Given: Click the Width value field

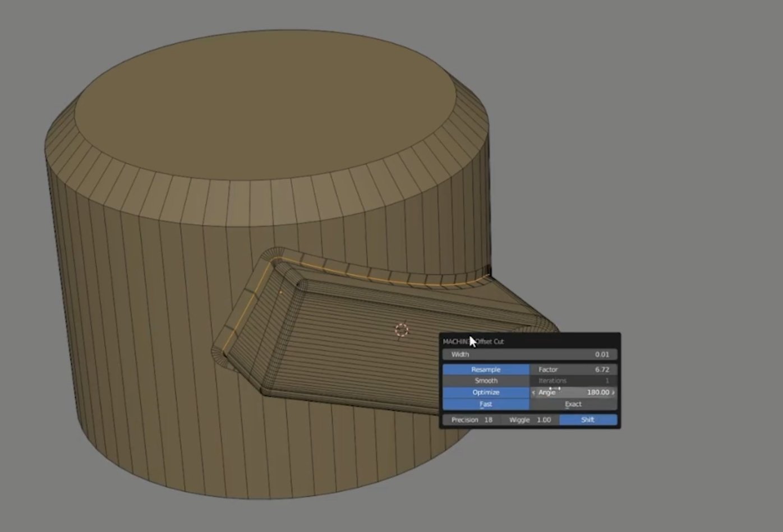Looking at the screenshot, I should click(x=530, y=354).
